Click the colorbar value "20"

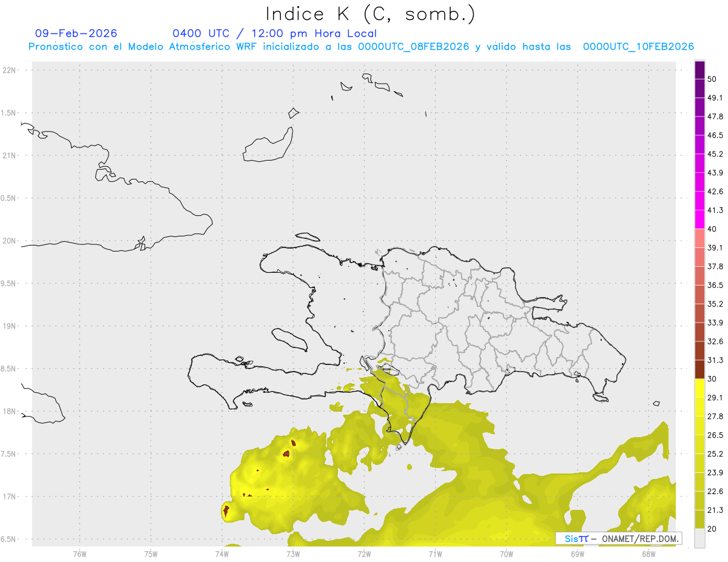(712, 529)
